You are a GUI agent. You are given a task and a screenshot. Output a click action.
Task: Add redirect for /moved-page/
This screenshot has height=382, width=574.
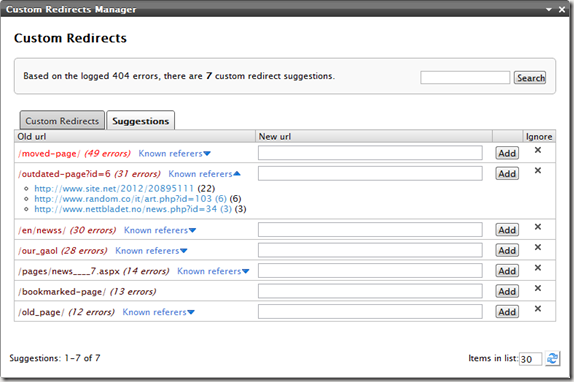click(x=507, y=153)
